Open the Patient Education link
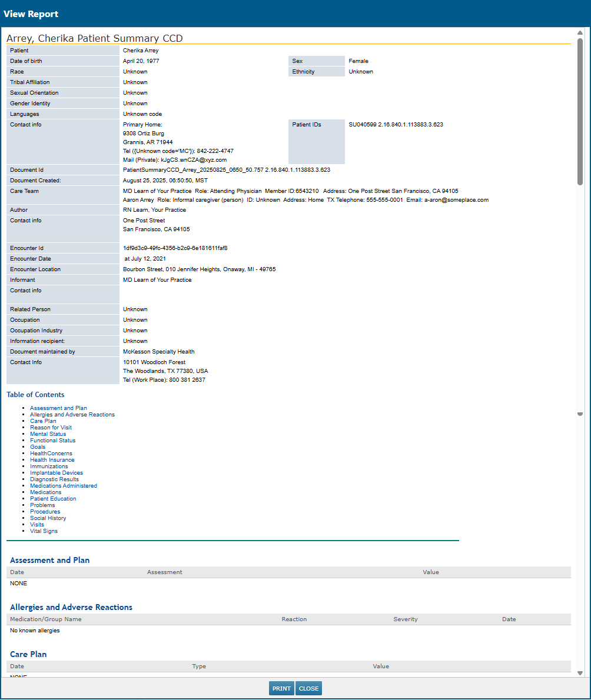This screenshot has height=700, width=591. 53,498
